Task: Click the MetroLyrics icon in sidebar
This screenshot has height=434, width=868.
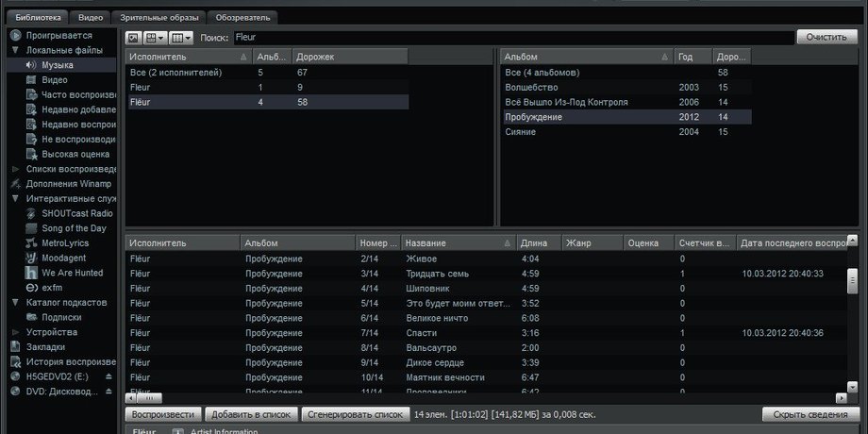Action: pyautogui.click(x=31, y=243)
